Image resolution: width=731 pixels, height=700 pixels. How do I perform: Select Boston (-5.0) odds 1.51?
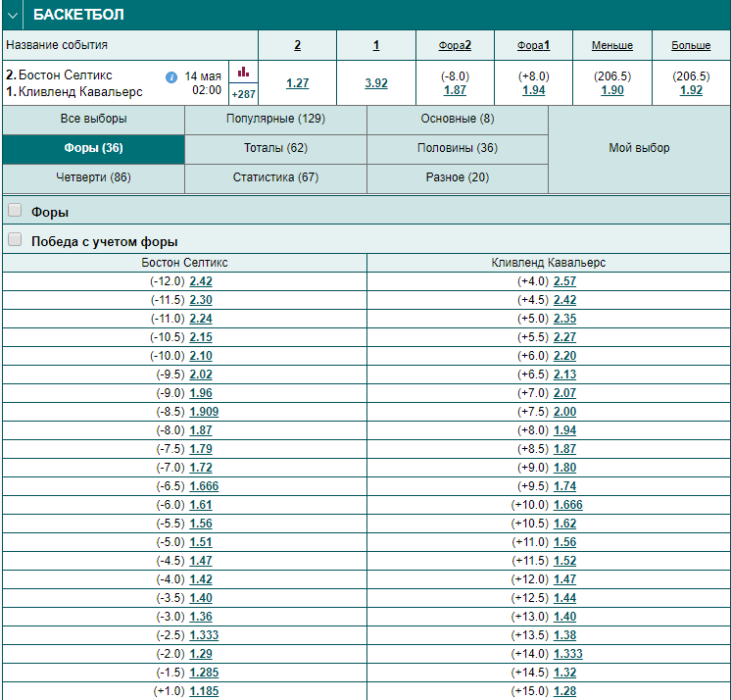(x=201, y=542)
